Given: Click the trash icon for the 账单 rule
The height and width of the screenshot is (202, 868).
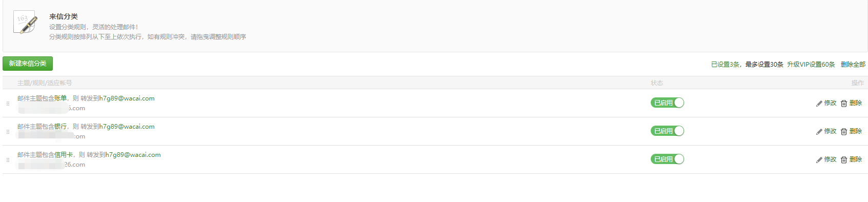Looking at the screenshot, I should click(x=844, y=103).
